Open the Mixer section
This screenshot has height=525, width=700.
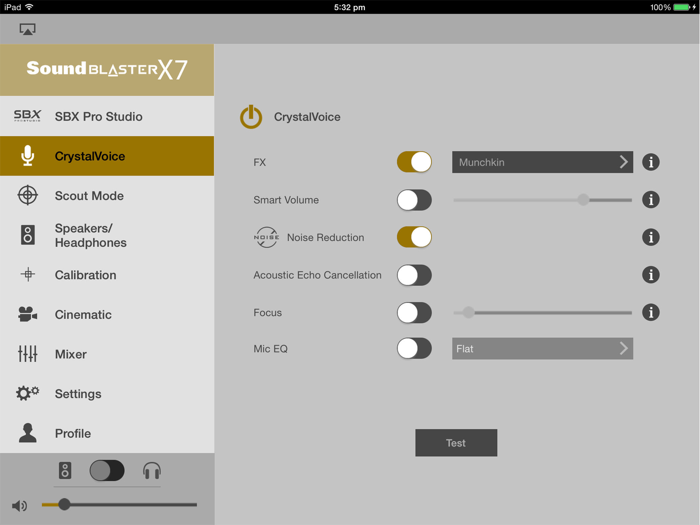(107, 354)
